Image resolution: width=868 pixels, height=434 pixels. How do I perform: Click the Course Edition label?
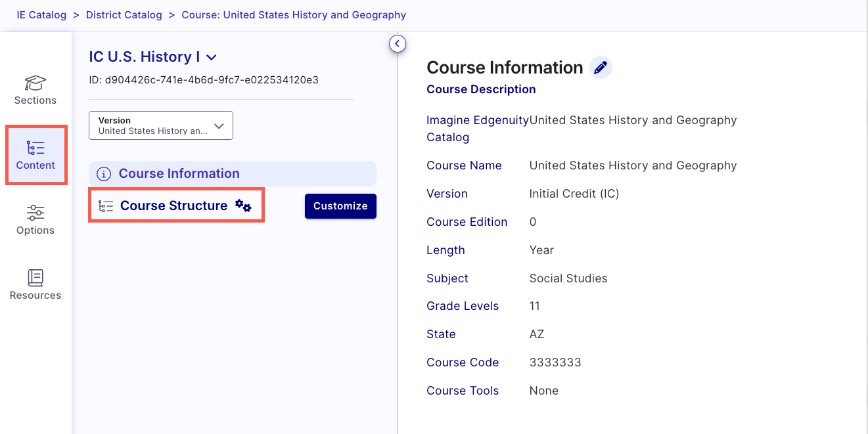(x=467, y=222)
